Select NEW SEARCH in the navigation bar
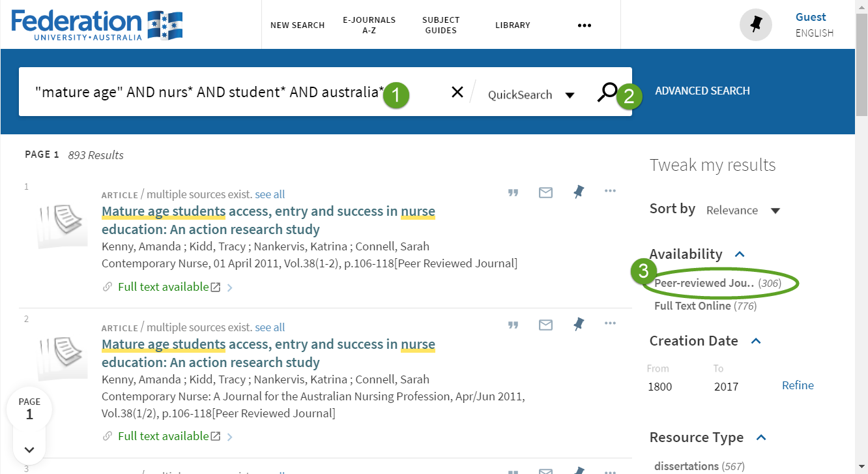 point(297,25)
